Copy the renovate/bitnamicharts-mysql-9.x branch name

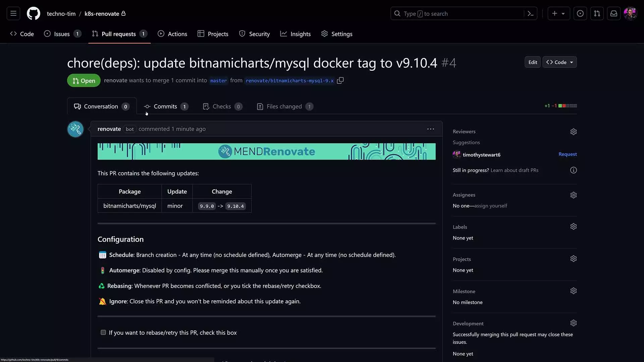coord(340,80)
